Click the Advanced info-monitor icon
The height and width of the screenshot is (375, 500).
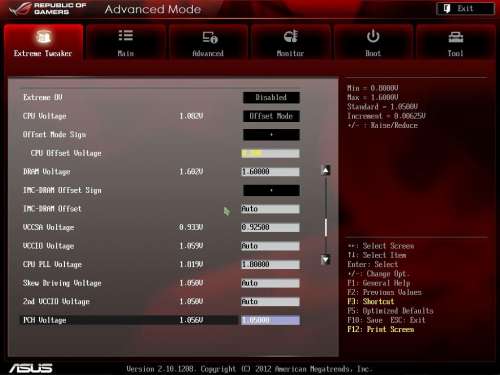coord(210,37)
